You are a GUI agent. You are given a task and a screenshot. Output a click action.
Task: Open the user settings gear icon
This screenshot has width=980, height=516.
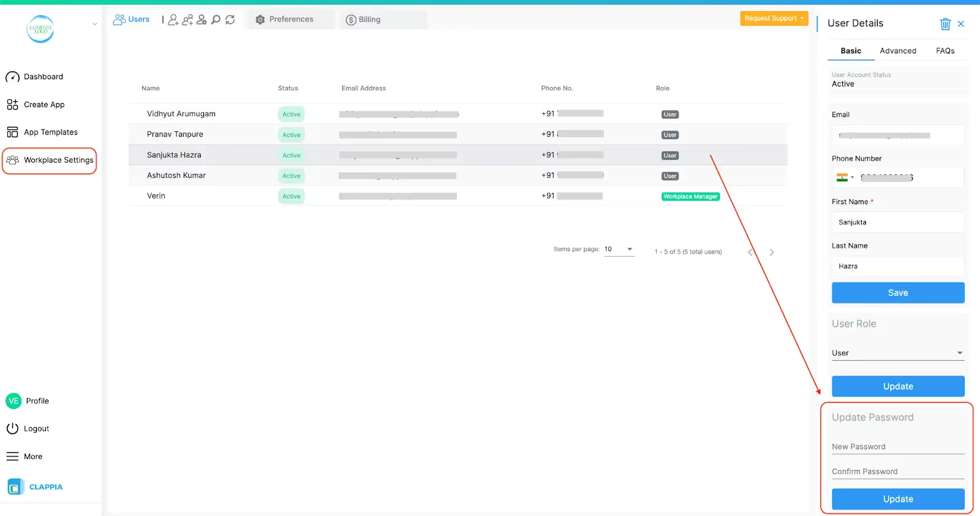pos(202,20)
